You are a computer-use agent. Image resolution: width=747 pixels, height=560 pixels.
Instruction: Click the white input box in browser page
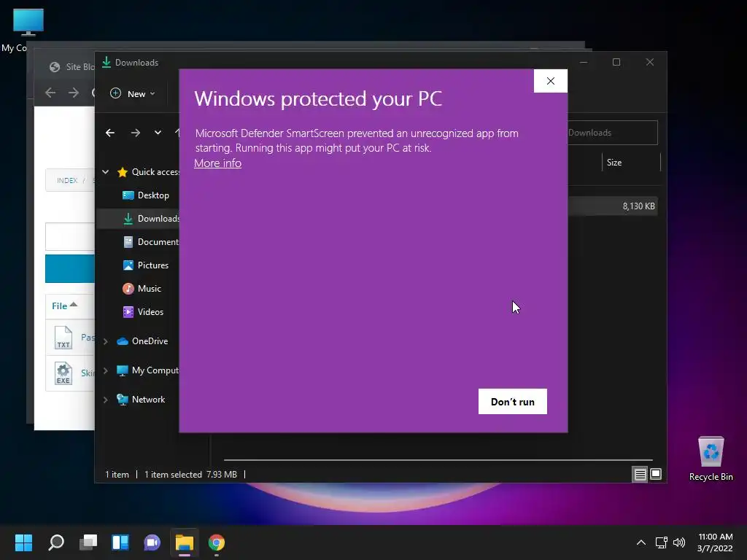(x=70, y=236)
